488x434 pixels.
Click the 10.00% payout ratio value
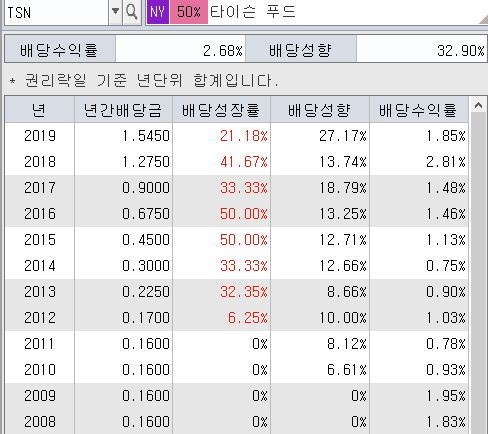[342, 318]
